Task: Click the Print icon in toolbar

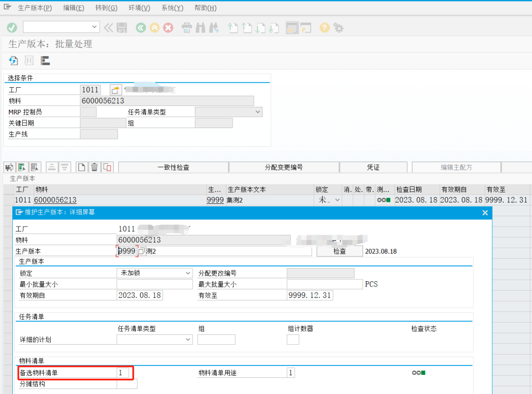Action: [x=187, y=28]
